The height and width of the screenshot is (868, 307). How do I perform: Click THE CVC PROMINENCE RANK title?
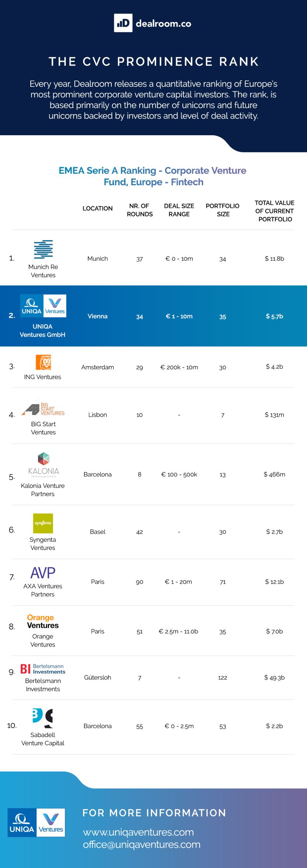pos(153,61)
